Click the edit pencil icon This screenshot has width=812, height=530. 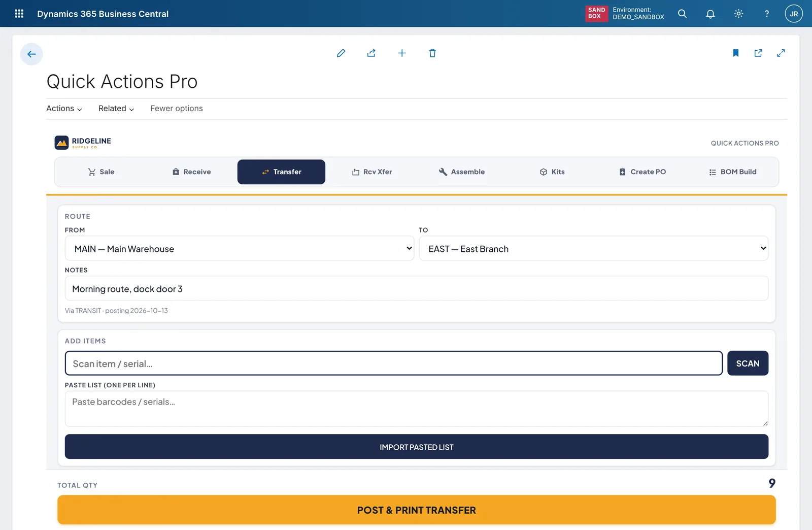pyautogui.click(x=341, y=53)
